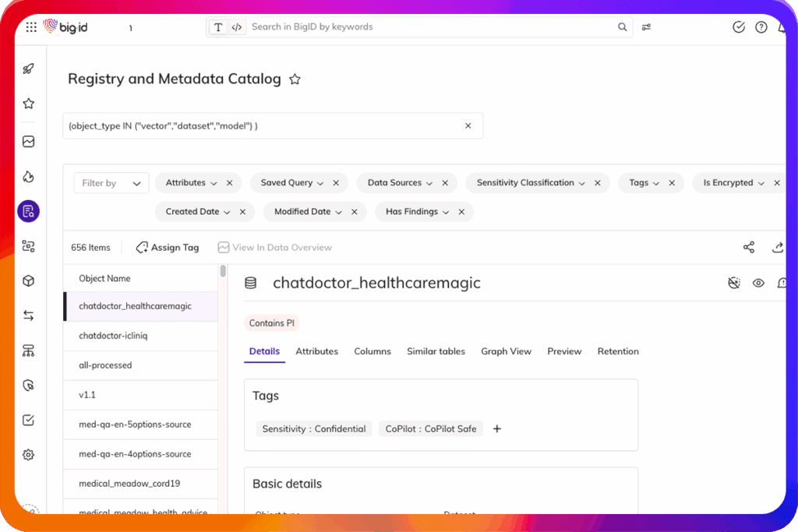
Task: Toggle the eye visibility icon for object
Action: pos(758,284)
